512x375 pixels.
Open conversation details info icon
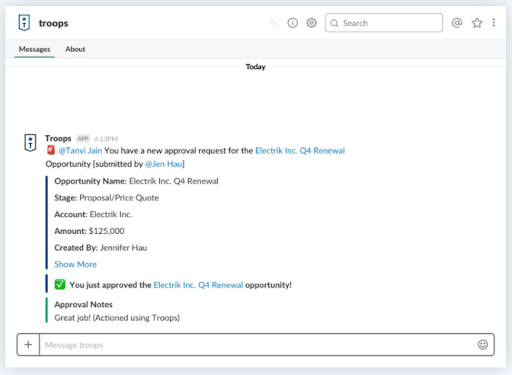[x=293, y=23]
